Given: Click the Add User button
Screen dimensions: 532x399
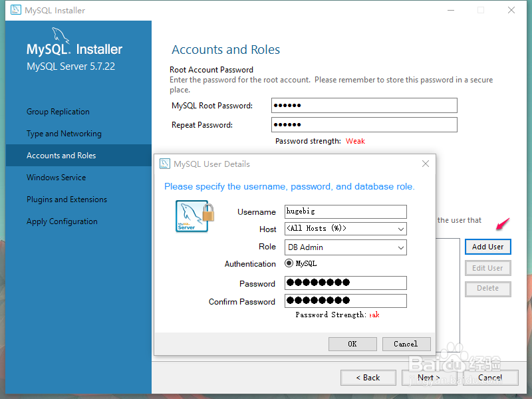Looking at the screenshot, I should [x=488, y=247].
